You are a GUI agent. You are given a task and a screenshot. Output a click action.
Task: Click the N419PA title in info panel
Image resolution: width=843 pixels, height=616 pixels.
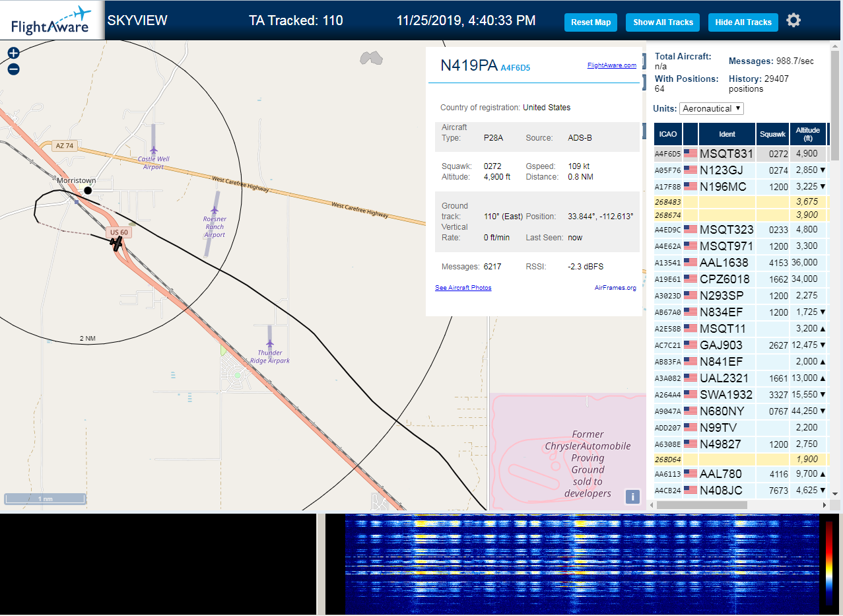pyautogui.click(x=469, y=65)
